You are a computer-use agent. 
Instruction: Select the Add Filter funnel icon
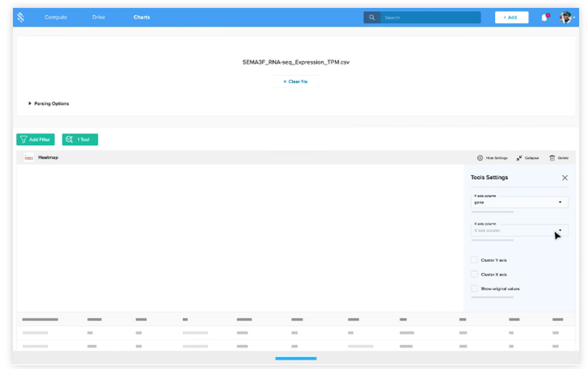pyautogui.click(x=24, y=139)
